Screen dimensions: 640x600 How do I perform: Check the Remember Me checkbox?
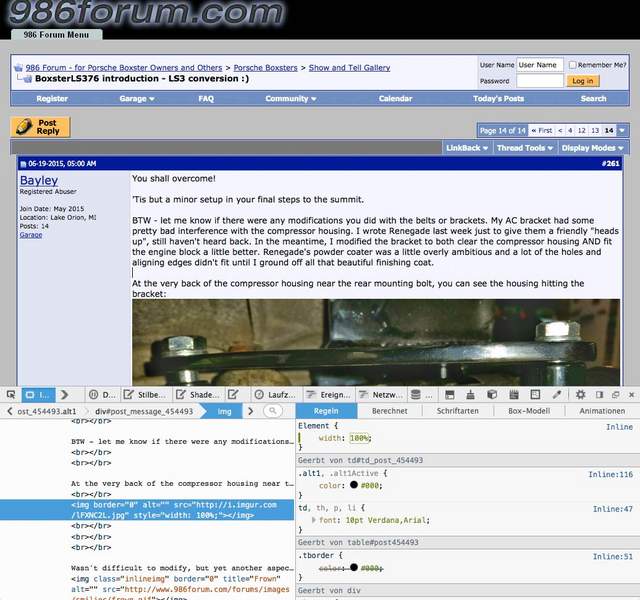[572, 65]
